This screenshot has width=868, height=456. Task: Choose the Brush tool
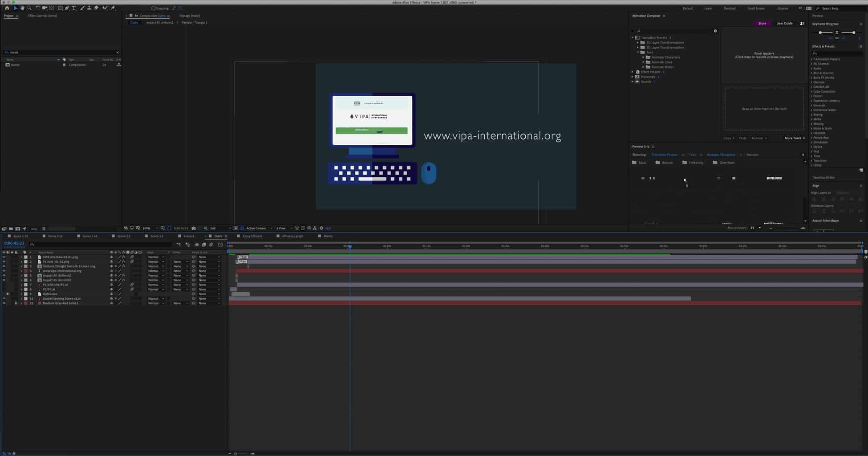click(82, 8)
